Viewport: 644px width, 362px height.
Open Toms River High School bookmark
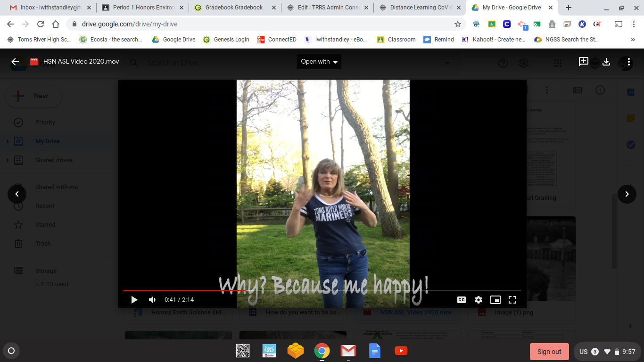coord(39,40)
